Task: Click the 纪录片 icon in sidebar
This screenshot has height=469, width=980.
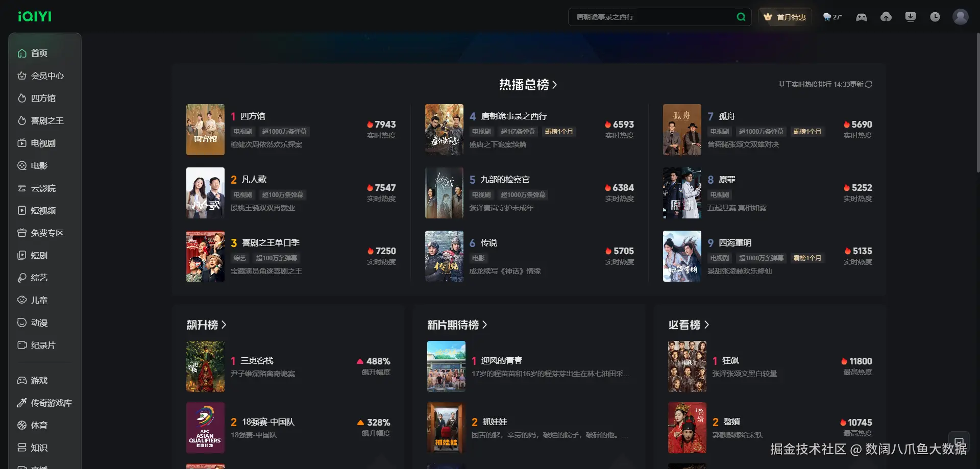Action: 22,345
